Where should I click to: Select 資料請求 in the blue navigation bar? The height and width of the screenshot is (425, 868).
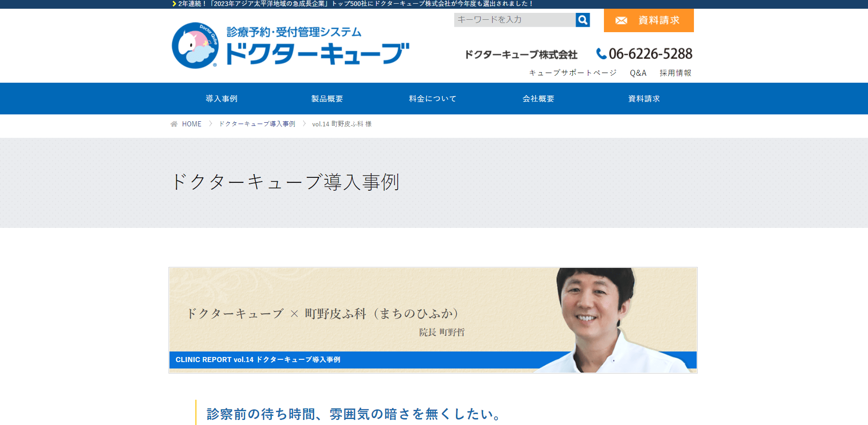click(x=644, y=99)
